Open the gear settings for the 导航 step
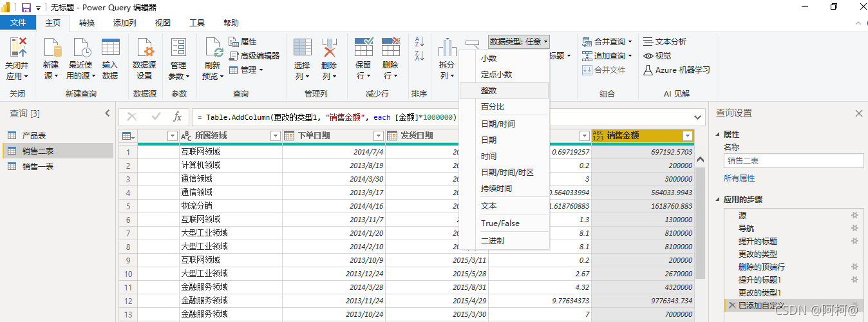 (855, 228)
